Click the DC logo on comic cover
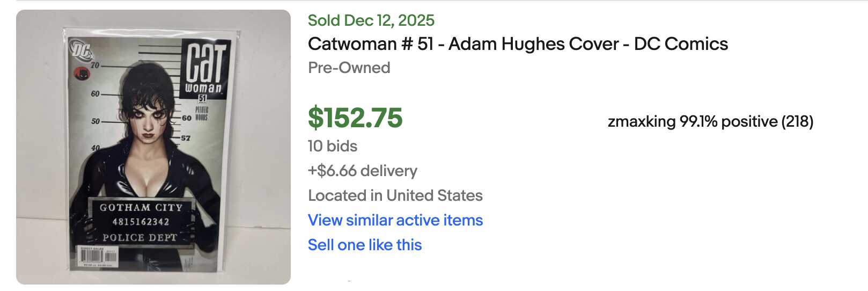The width and height of the screenshot is (868, 291). 82,51
